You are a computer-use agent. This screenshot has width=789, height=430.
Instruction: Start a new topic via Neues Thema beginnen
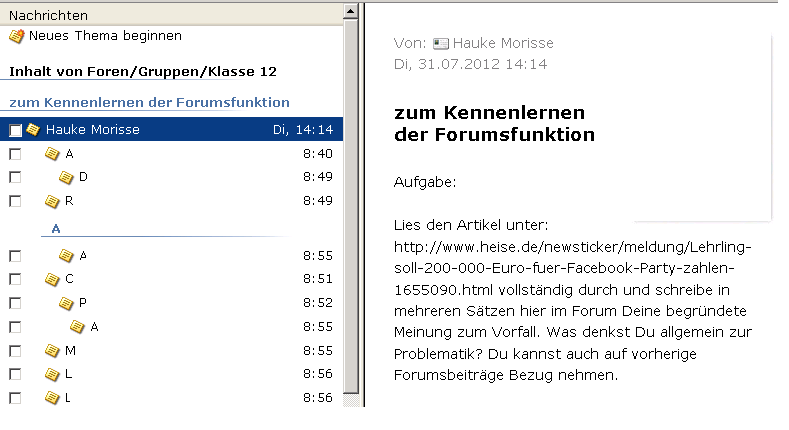coord(105,36)
